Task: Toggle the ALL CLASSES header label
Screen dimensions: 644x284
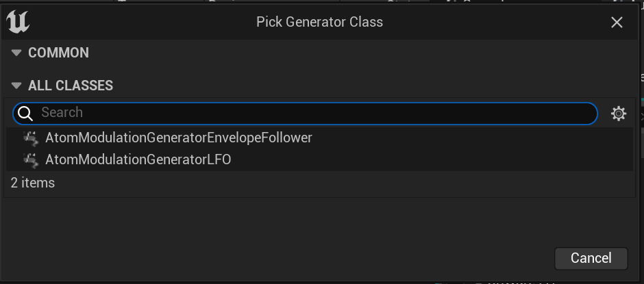Action: coord(71,86)
